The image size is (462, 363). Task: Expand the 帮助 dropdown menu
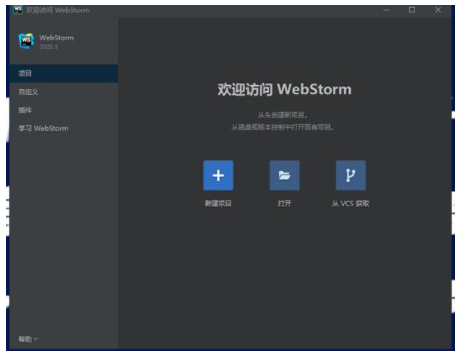28,339
